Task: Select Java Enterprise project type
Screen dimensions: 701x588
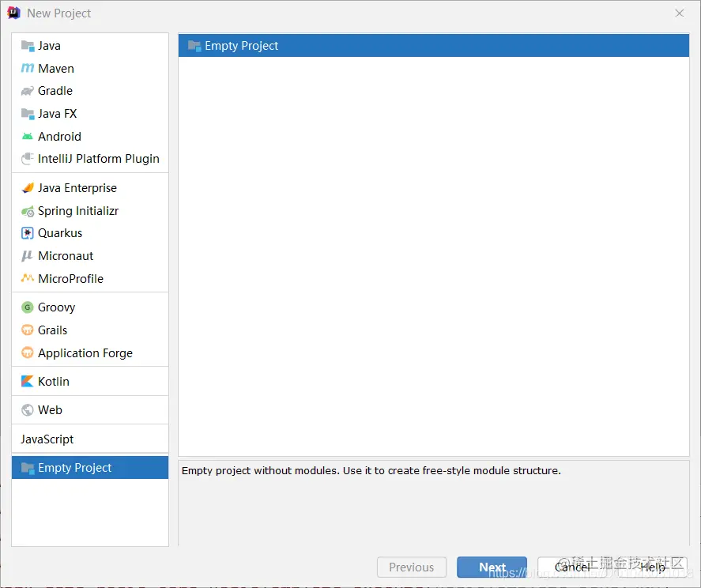Action: click(x=90, y=188)
